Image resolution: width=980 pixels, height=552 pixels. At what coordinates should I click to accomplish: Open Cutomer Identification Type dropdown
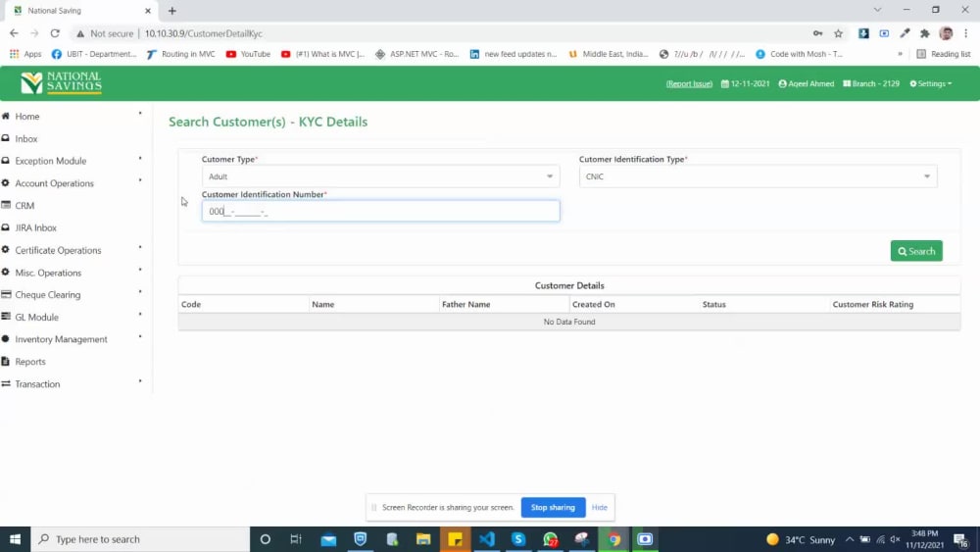[x=759, y=176]
